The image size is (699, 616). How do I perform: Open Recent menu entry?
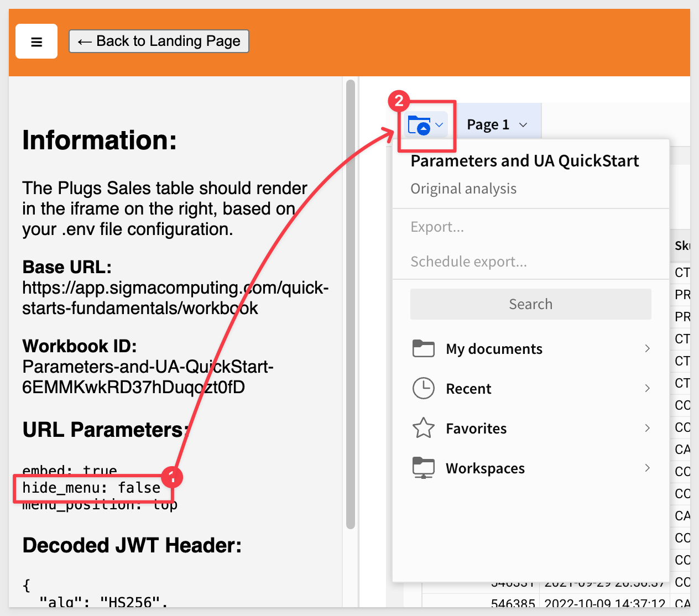[x=531, y=389]
